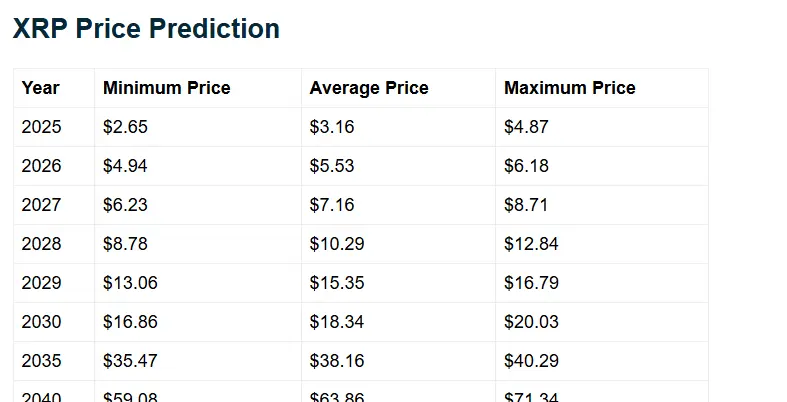Image resolution: width=787 pixels, height=402 pixels.
Task: Click the Minimum Price column header
Action: coord(166,88)
